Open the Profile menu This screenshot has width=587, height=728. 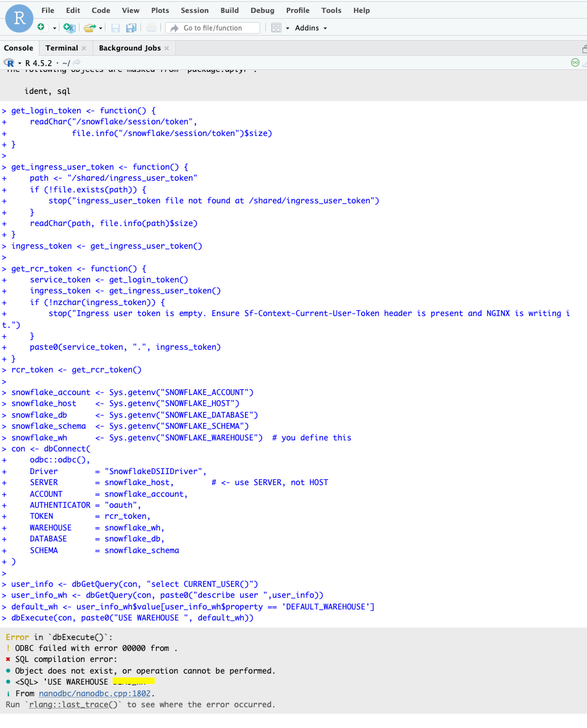(x=298, y=10)
